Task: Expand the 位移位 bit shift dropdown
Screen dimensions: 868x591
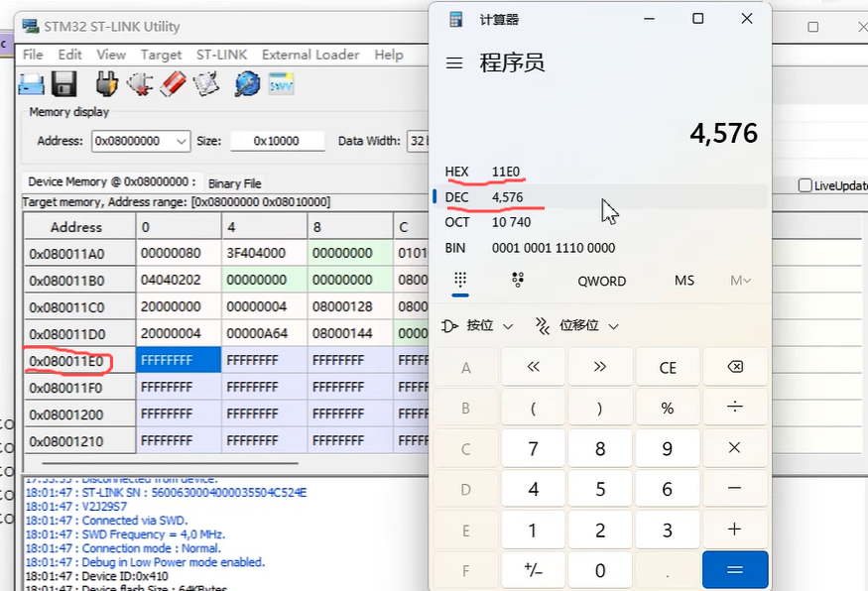Action: click(576, 326)
